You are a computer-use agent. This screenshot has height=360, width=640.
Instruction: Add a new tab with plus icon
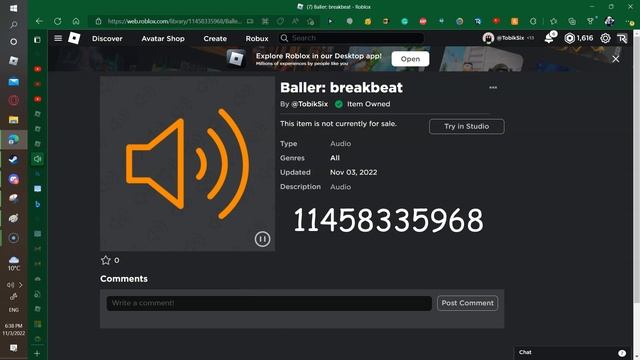(x=37, y=353)
